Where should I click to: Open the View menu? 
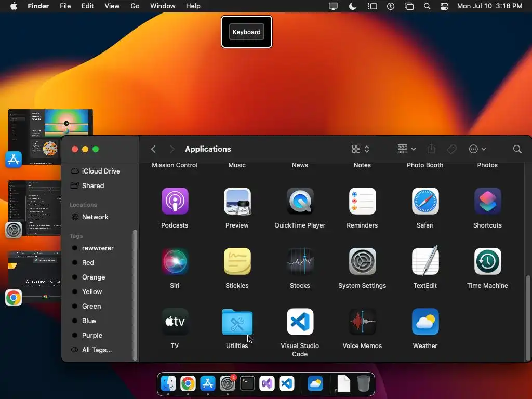112,6
